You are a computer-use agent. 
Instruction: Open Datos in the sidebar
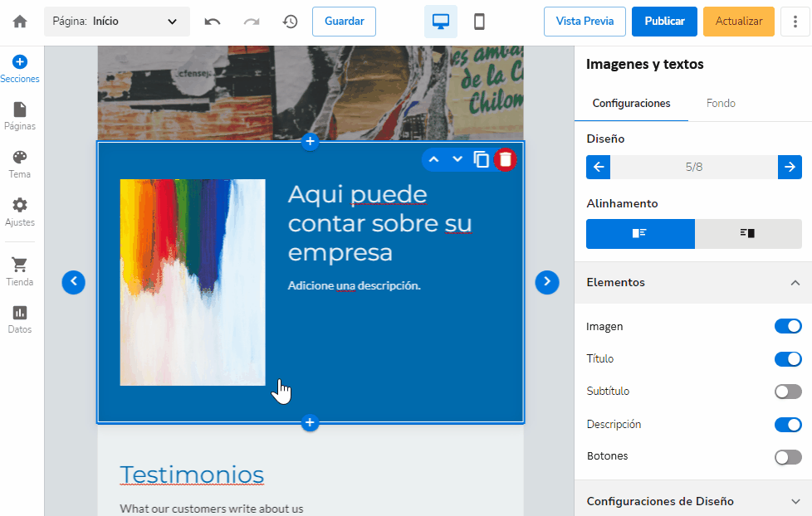click(20, 319)
